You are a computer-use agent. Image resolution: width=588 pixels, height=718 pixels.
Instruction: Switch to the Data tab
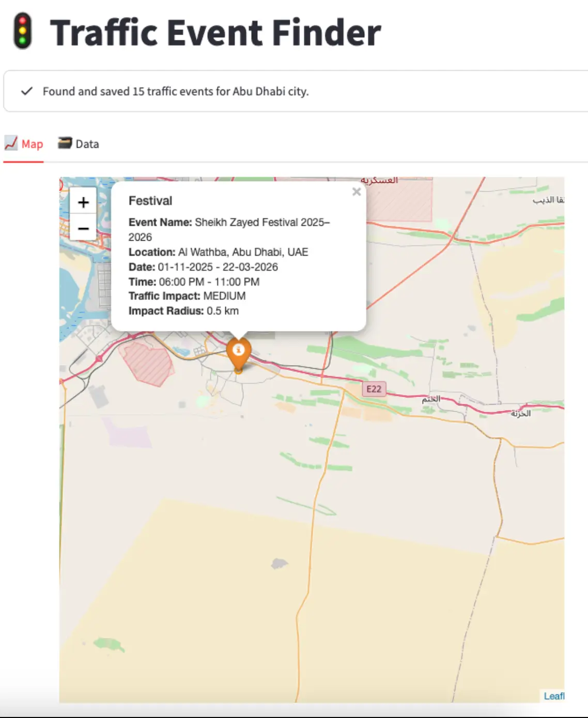[x=87, y=144]
